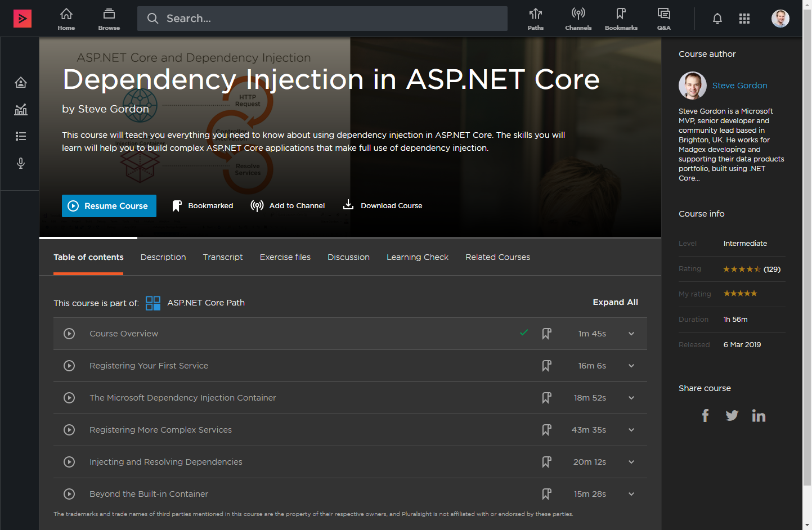812x530 pixels.
Task: Toggle the Bookmarked course button
Action: 203,206
